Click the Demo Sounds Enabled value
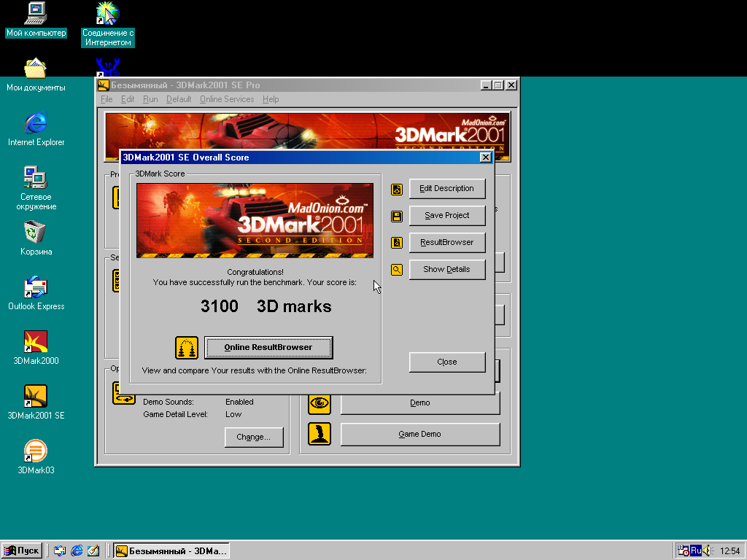747x560 pixels. 239,402
